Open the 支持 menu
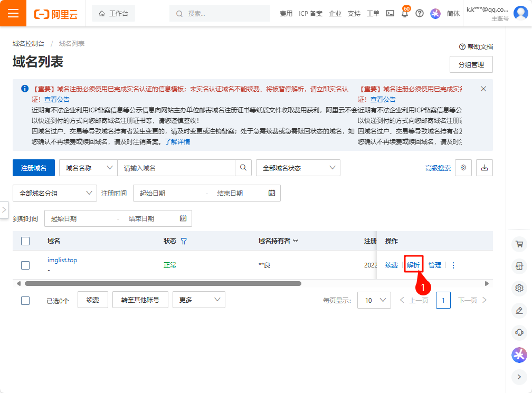The image size is (532, 393). point(354,14)
